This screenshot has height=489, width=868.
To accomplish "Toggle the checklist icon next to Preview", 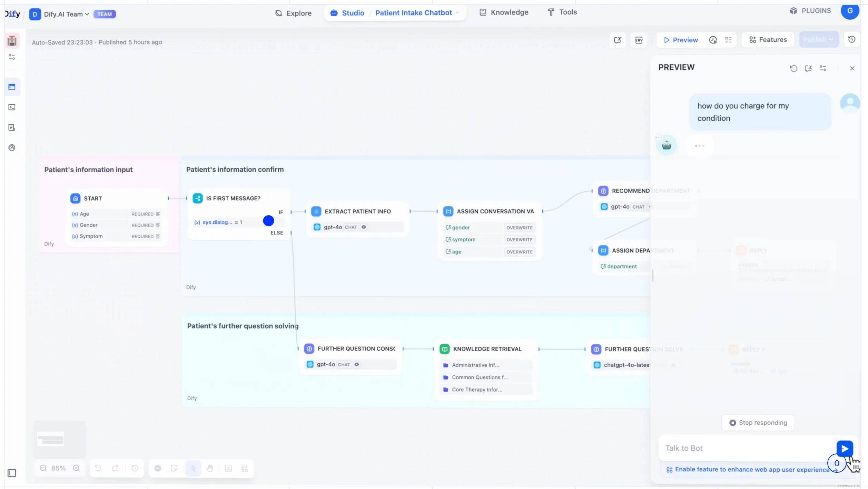I will tap(728, 40).
